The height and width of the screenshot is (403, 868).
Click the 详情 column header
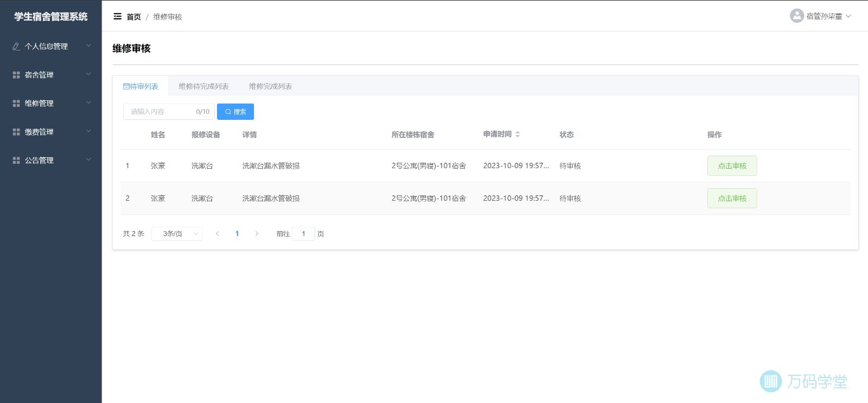point(250,135)
